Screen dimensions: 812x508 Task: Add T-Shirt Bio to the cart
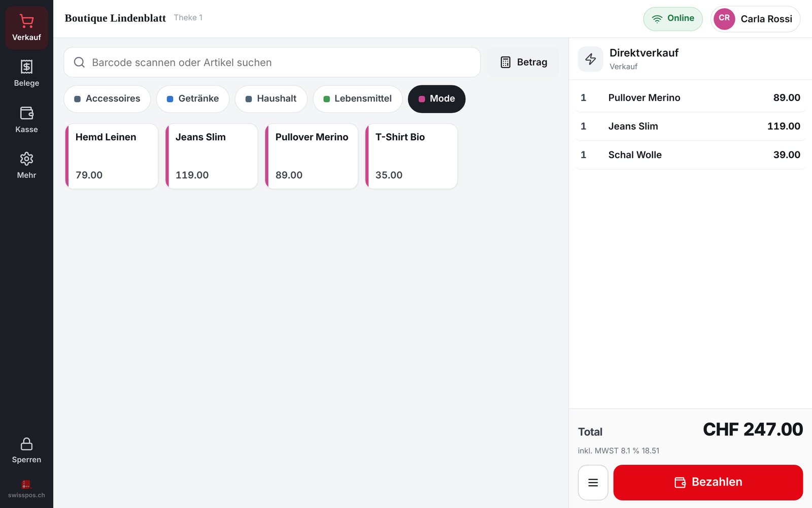click(412, 156)
